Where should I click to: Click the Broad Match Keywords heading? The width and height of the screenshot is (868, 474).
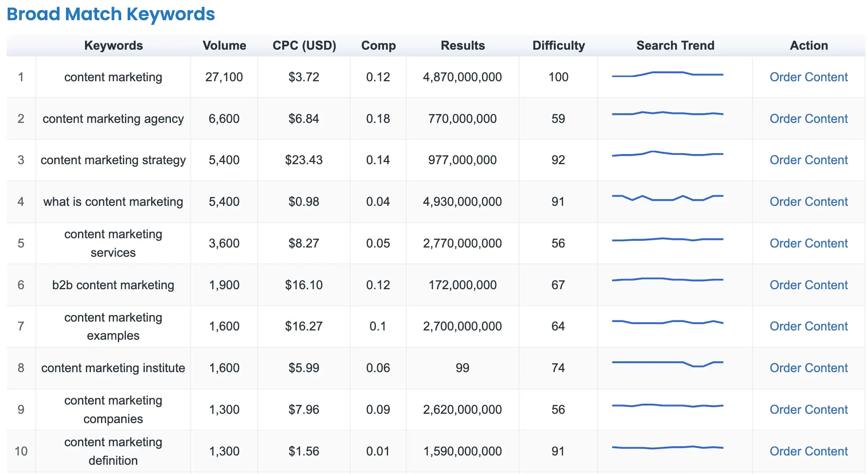coord(111,14)
